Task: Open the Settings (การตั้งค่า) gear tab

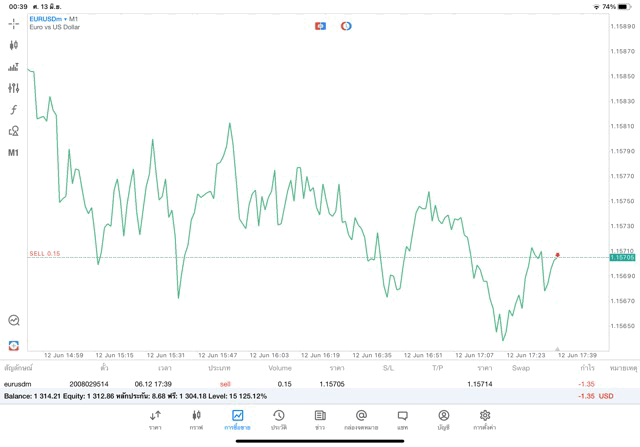Action: coord(485,419)
